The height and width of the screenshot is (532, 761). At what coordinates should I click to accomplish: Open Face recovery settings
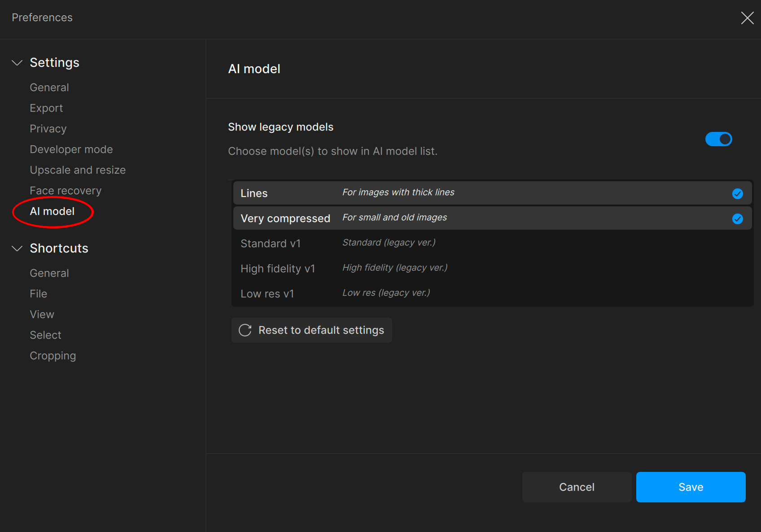(x=66, y=191)
